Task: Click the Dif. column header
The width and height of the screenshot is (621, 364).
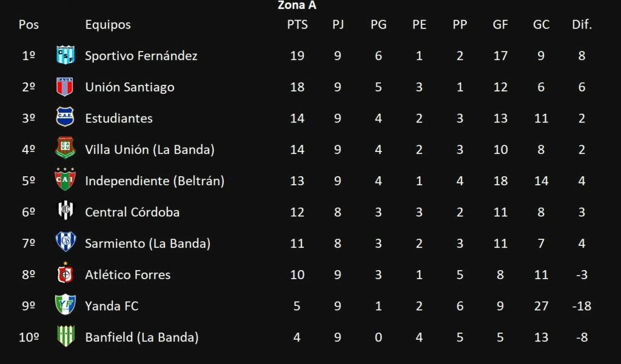Action: tap(582, 25)
